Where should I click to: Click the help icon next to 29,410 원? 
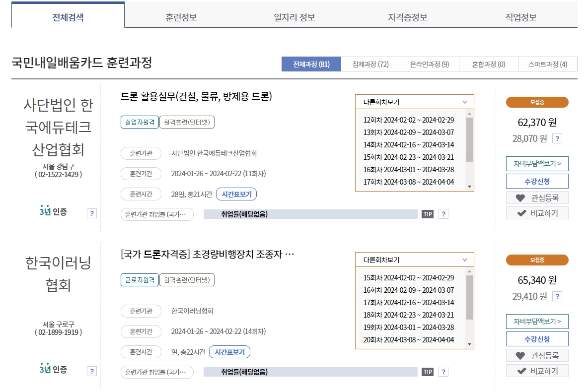tap(557, 296)
